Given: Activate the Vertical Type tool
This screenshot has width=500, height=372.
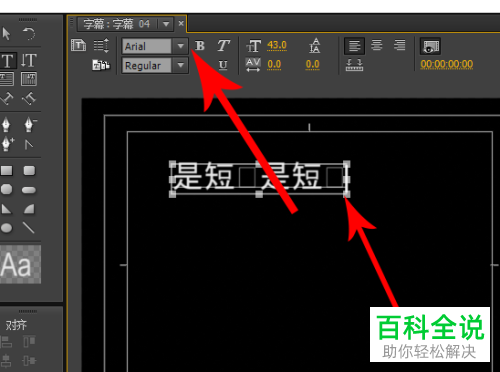Looking at the screenshot, I should (29, 60).
